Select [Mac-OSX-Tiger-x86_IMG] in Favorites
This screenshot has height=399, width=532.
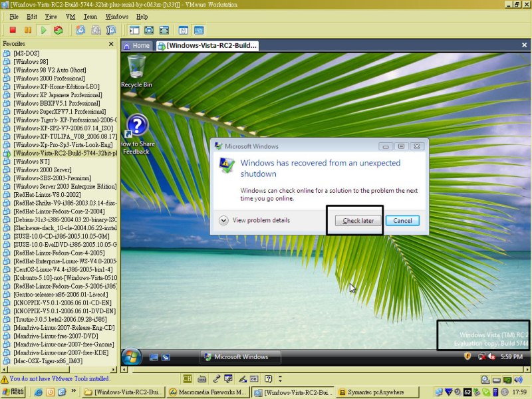48,361
